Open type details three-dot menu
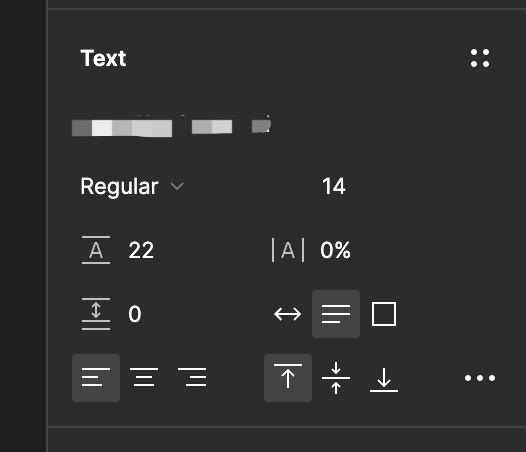526x452 pixels. [480, 378]
